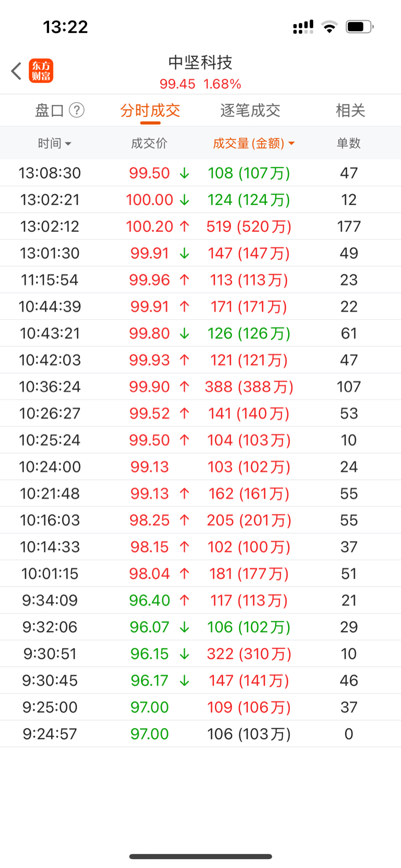Viewport: 401px width, 868px height.
Task: Tap the 中坚科技 stock title
Action: point(200,63)
